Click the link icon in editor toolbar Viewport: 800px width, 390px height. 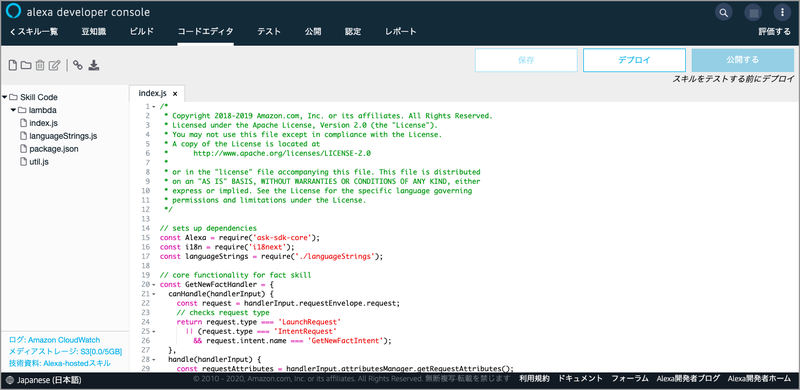[x=78, y=65]
